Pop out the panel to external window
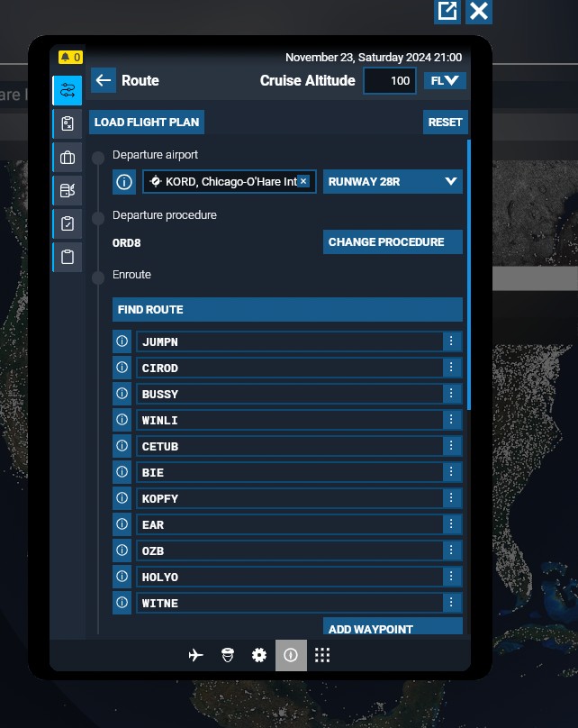Screen dimensions: 578x728 pyautogui.click(x=447, y=11)
